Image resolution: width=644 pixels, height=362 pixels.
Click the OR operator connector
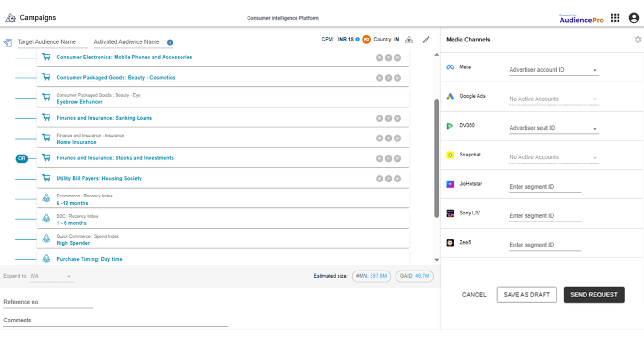pos(22,158)
